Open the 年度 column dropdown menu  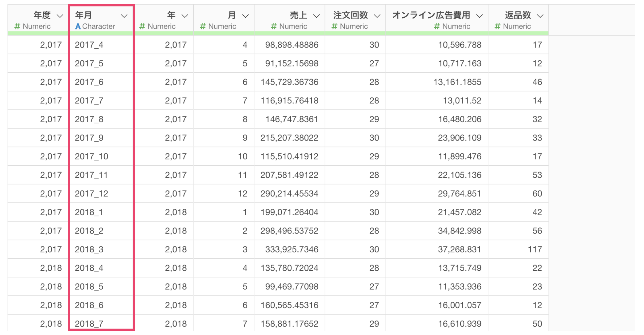click(x=60, y=16)
